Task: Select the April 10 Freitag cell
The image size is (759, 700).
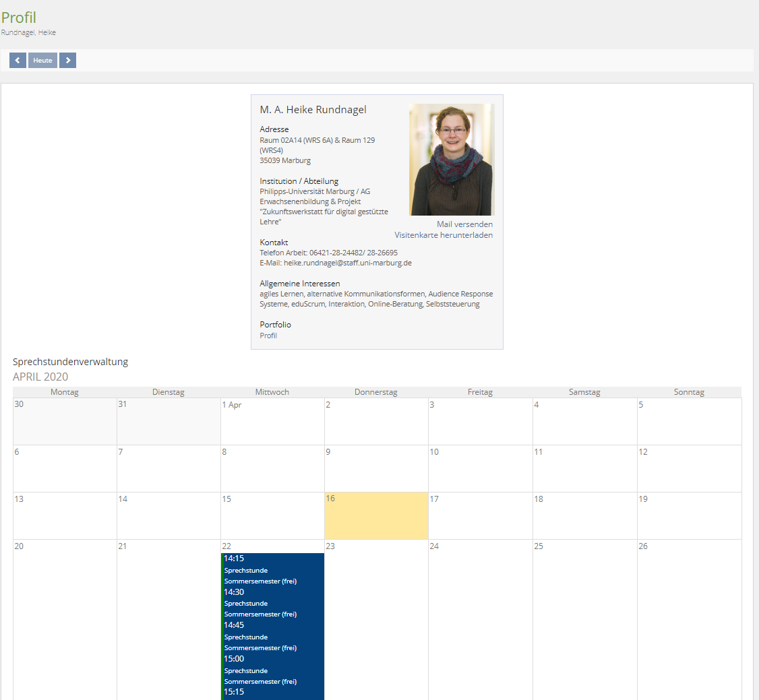Action: (479, 468)
